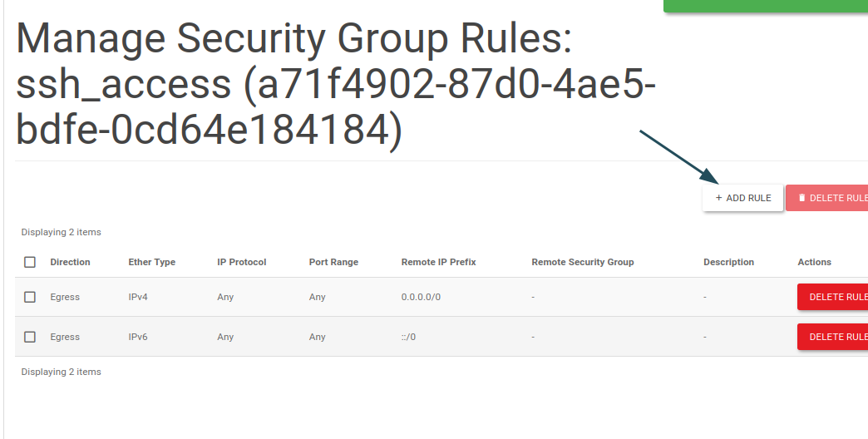The height and width of the screenshot is (439, 868).
Task: Sort by the Direction column header
Action: point(70,262)
